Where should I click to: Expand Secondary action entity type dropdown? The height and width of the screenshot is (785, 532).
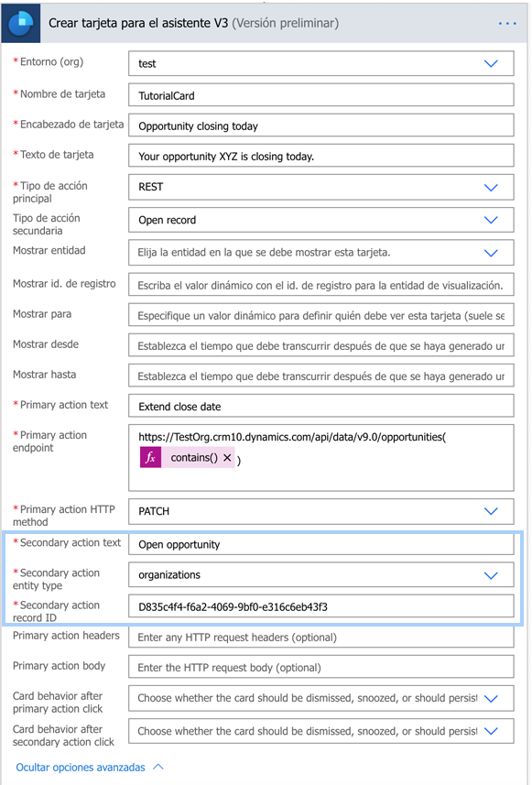pos(491,575)
